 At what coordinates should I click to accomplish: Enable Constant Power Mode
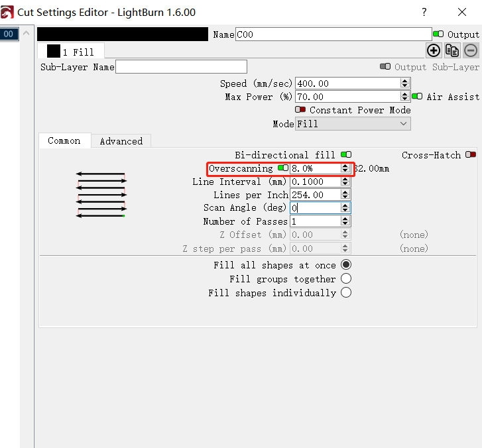coord(300,109)
